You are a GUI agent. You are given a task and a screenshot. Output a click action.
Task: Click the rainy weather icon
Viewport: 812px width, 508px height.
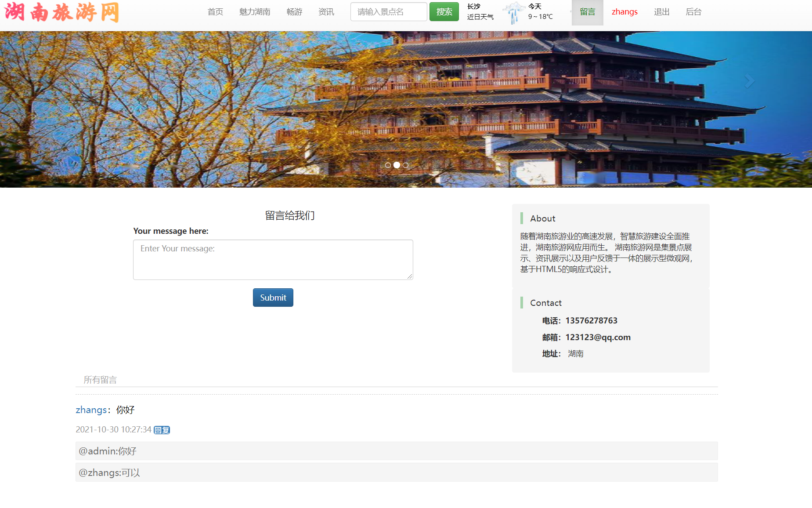click(x=513, y=12)
